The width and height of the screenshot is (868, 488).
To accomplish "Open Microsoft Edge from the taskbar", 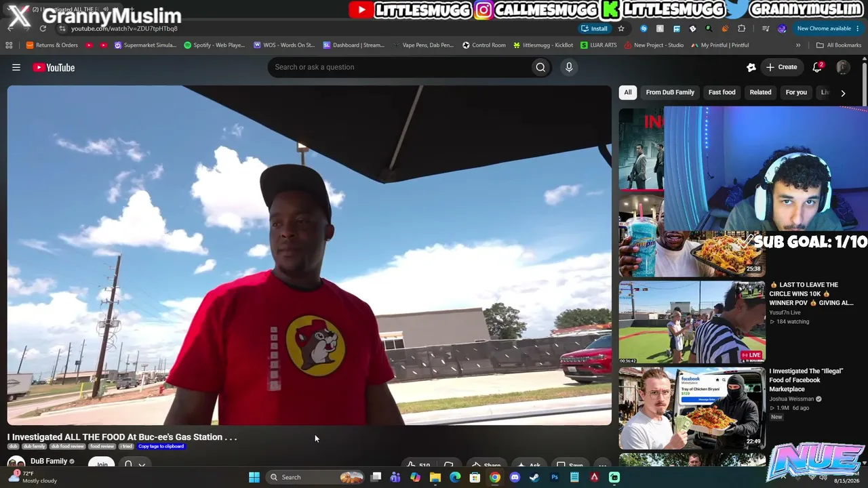I will click(455, 477).
